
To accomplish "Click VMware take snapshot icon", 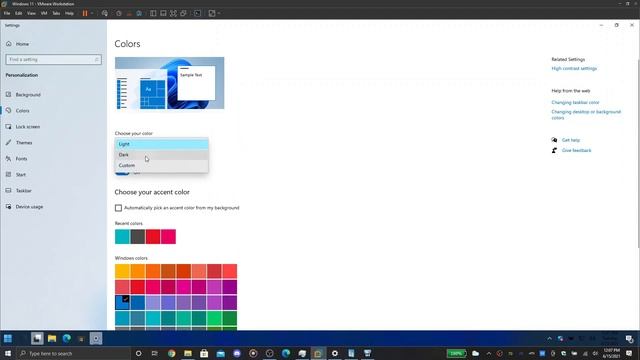I will pos(119,13).
